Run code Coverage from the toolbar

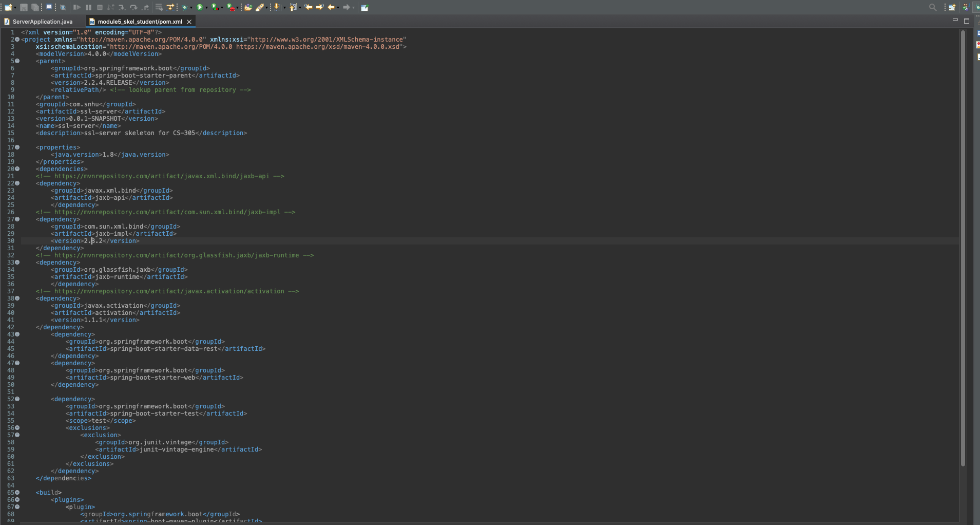pos(215,7)
